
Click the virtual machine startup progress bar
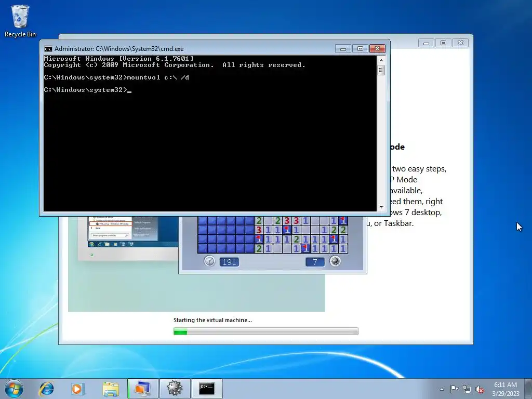[x=265, y=331]
